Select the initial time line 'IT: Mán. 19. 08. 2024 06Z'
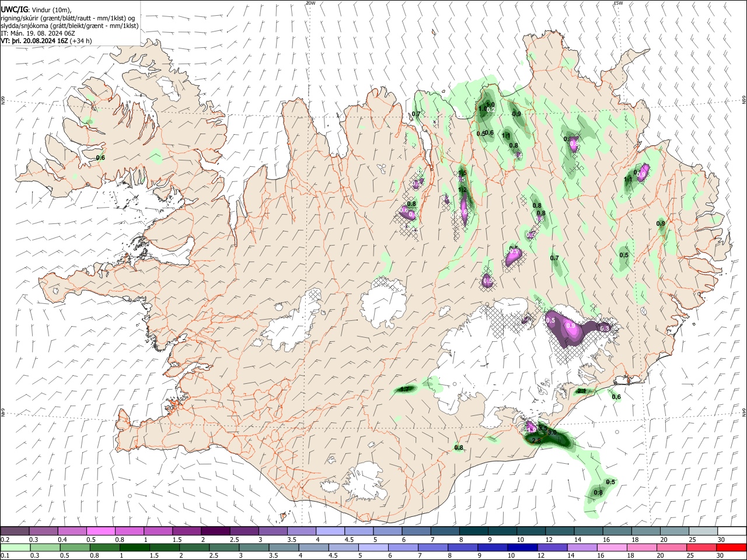Screen dimensions: 747x560 point(38,33)
